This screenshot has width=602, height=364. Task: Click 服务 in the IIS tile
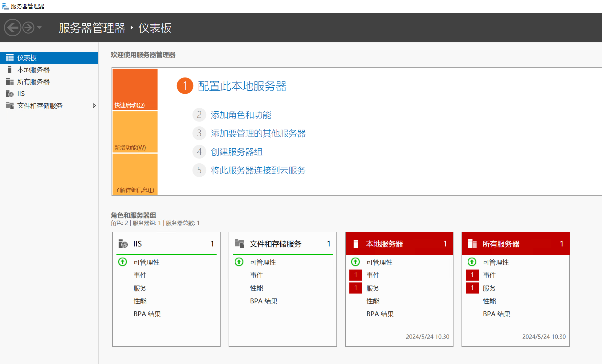(x=140, y=288)
